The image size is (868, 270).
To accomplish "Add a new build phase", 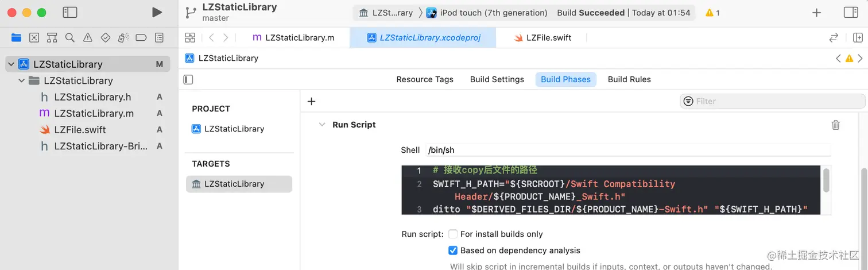I will pyautogui.click(x=311, y=101).
